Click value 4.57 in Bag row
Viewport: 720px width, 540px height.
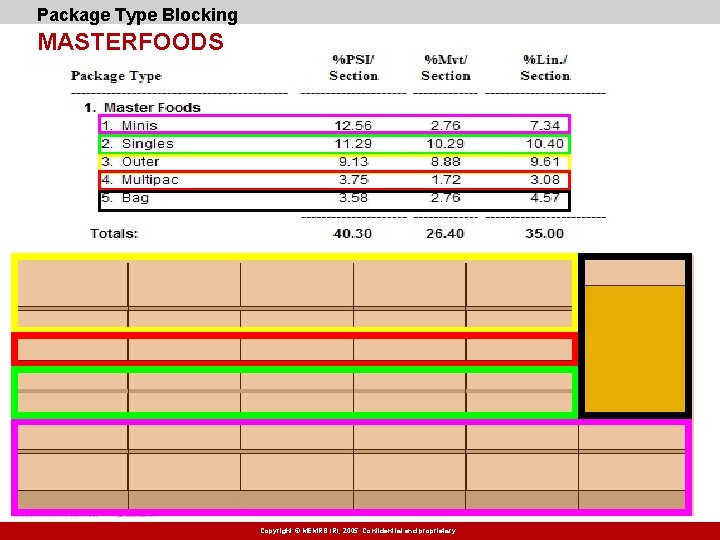tap(545, 198)
